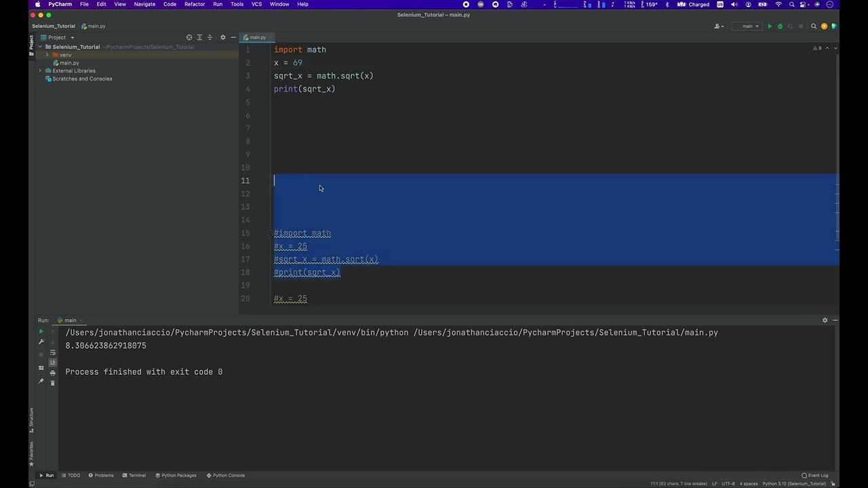Run the main configuration from top toolbar
Image resolution: width=868 pixels, height=488 pixels.
pyautogui.click(x=770, y=26)
